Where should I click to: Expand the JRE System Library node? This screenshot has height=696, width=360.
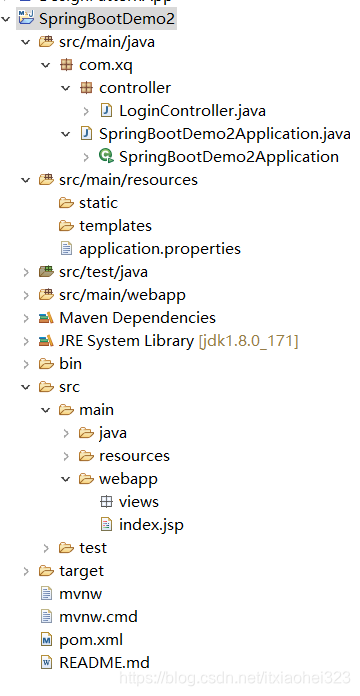click(x=26, y=341)
